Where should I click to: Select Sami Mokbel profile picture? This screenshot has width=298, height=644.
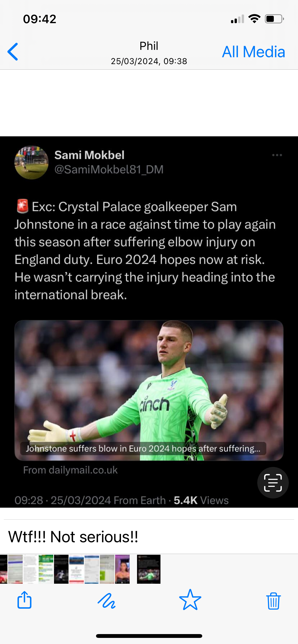pos(31,162)
